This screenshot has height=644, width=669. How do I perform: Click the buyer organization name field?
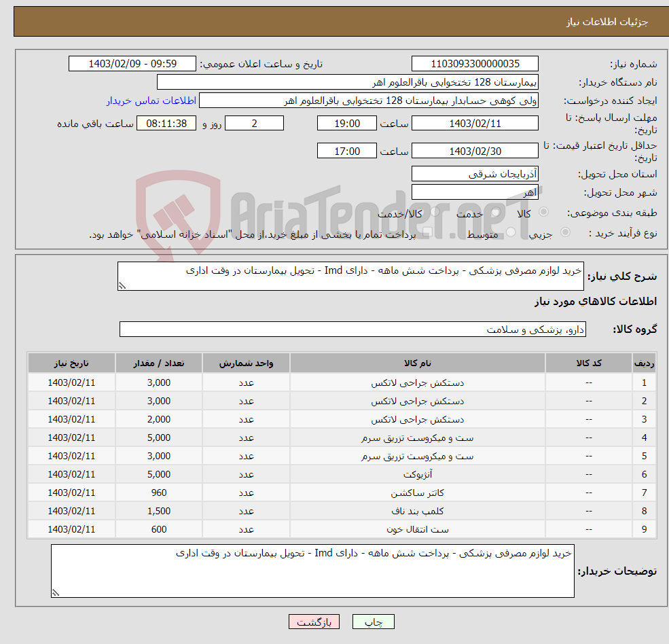[x=348, y=82]
